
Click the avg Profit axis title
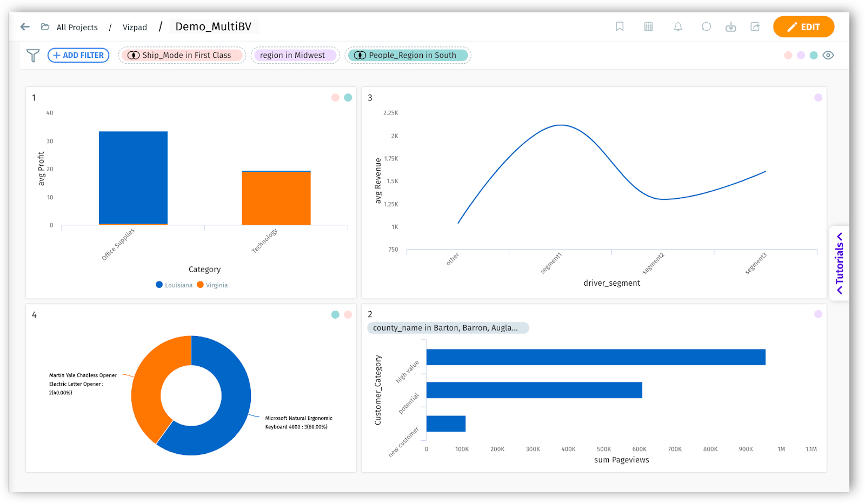pos(41,169)
